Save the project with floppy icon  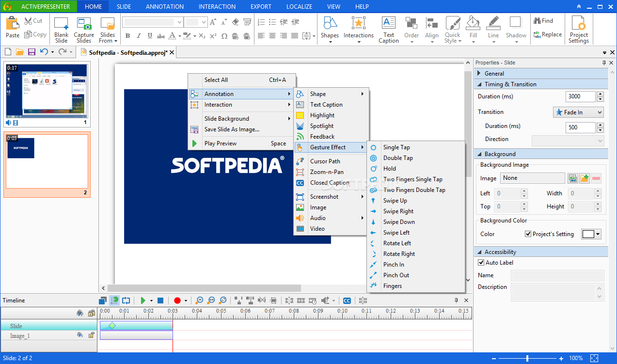32,52
